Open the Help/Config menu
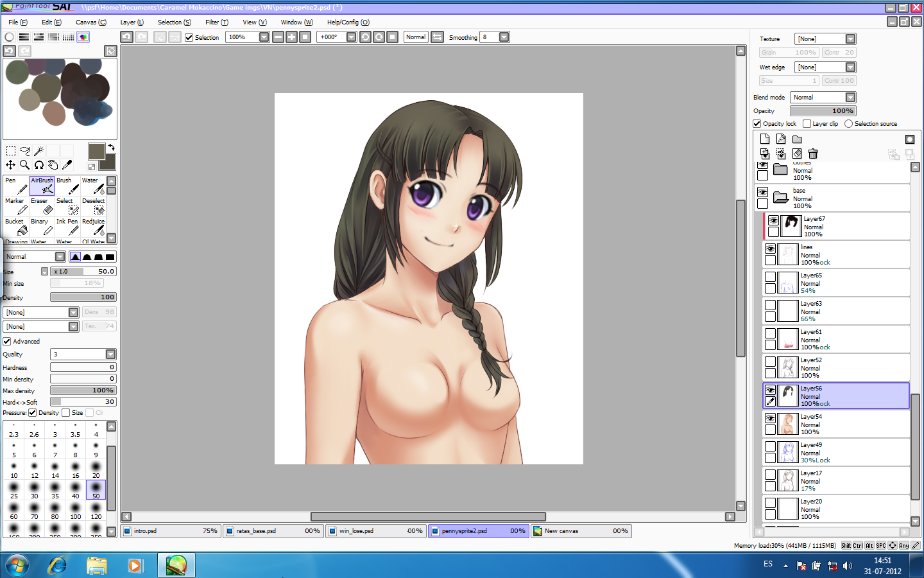This screenshot has width=924, height=578. 348,22
